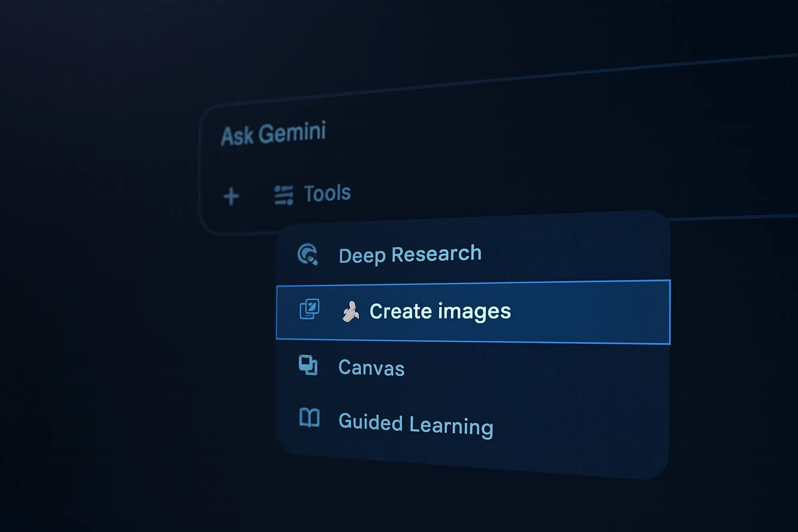The height and width of the screenshot is (532, 798).
Task: Click blank area right of Deep Research label
Action: 571,252
